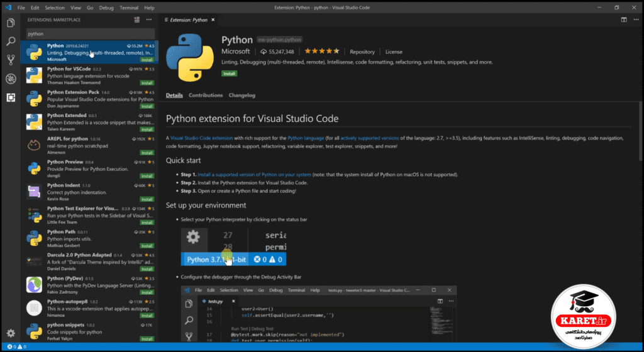Click errors and warnings status bar indicator
Viewport: 644px width, 352px height.
click(x=16, y=347)
